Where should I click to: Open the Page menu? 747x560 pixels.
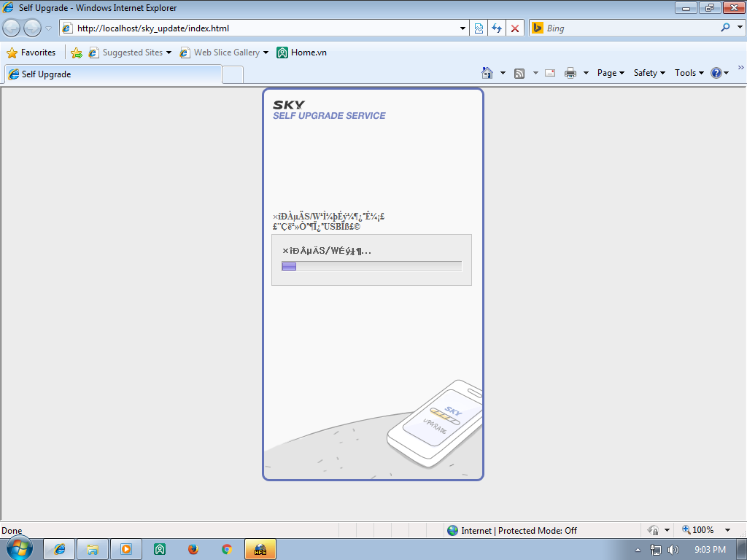click(611, 73)
